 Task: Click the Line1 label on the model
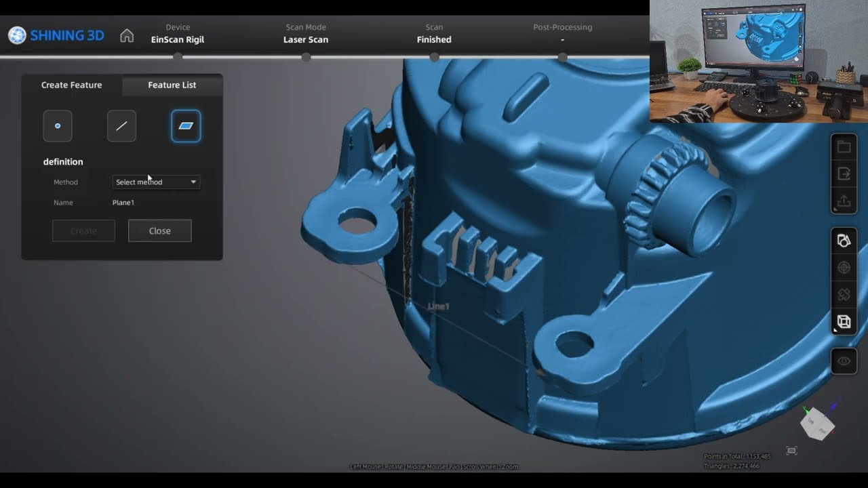(x=439, y=307)
